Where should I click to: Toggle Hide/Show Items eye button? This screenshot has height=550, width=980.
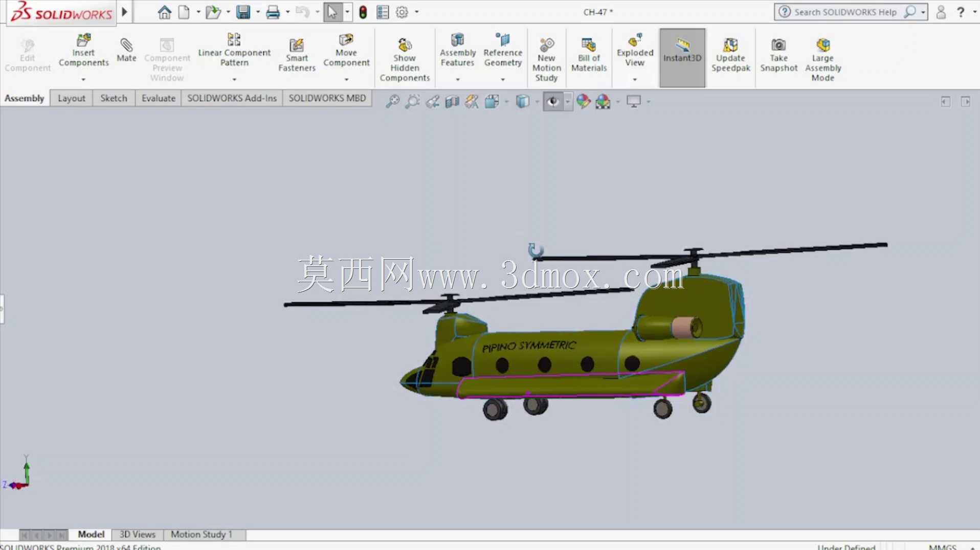(553, 101)
